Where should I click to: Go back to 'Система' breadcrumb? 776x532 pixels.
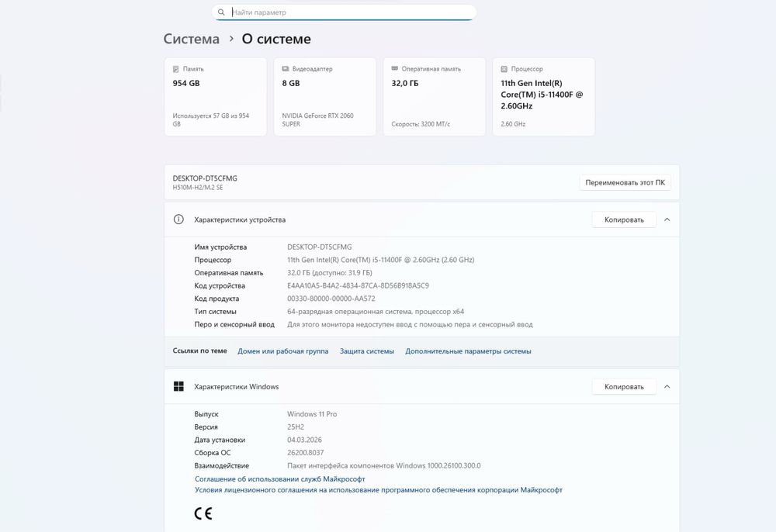(192, 39)
